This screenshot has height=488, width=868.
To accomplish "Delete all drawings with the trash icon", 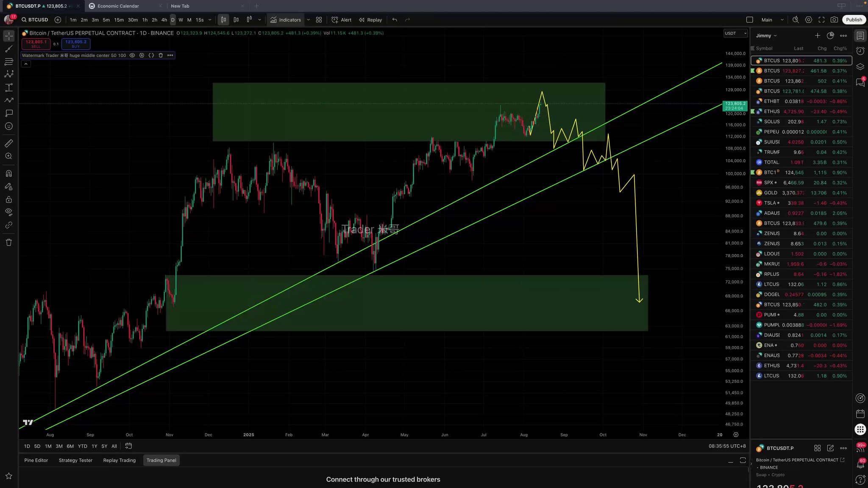I will pyautogui.click(x=9, y=242).
